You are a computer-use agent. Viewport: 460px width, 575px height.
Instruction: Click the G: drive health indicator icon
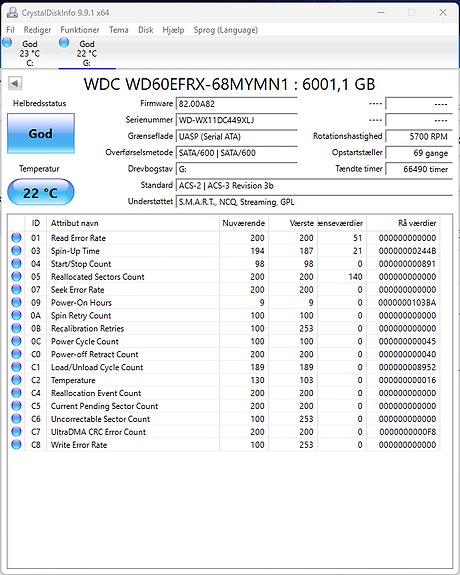click(64, 43)
